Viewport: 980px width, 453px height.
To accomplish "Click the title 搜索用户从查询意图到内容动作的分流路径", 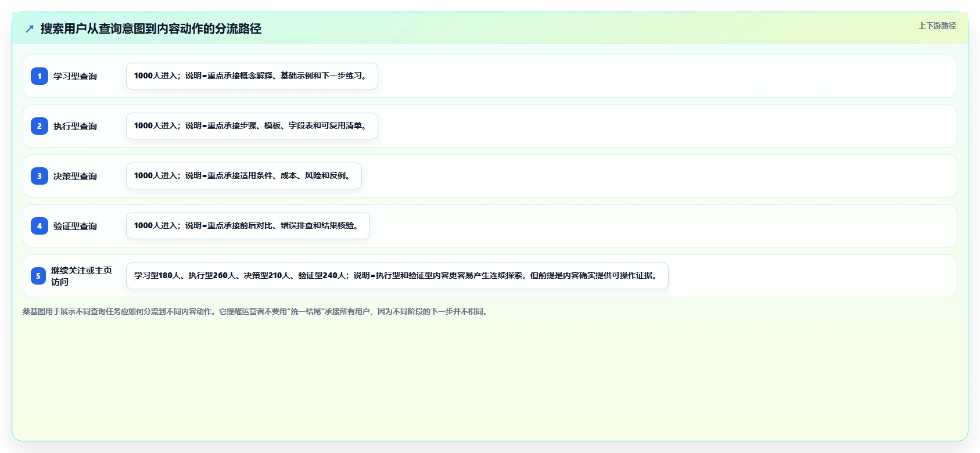I will coord(151,28).
